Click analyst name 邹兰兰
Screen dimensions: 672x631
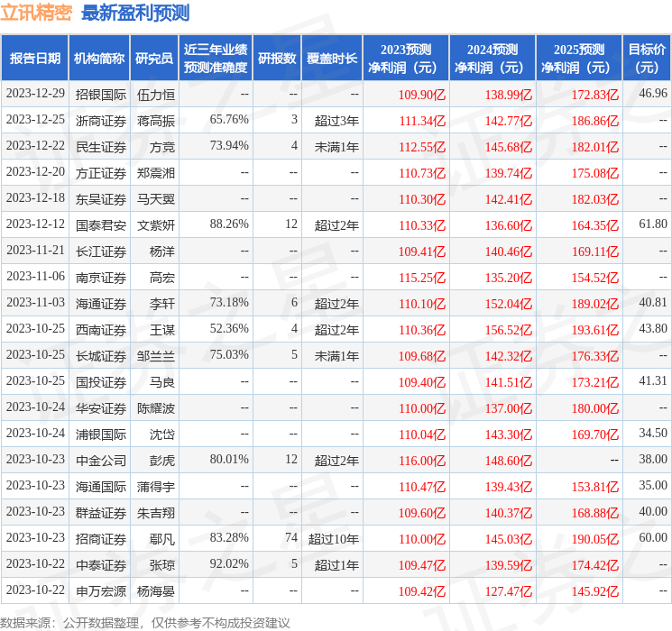[x=155, y=356]
